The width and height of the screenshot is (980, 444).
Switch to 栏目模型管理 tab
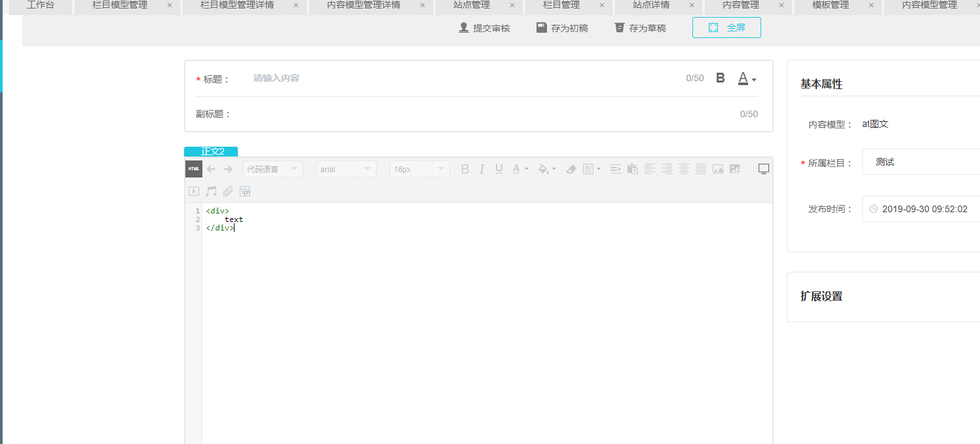click(x=120, y=5)
